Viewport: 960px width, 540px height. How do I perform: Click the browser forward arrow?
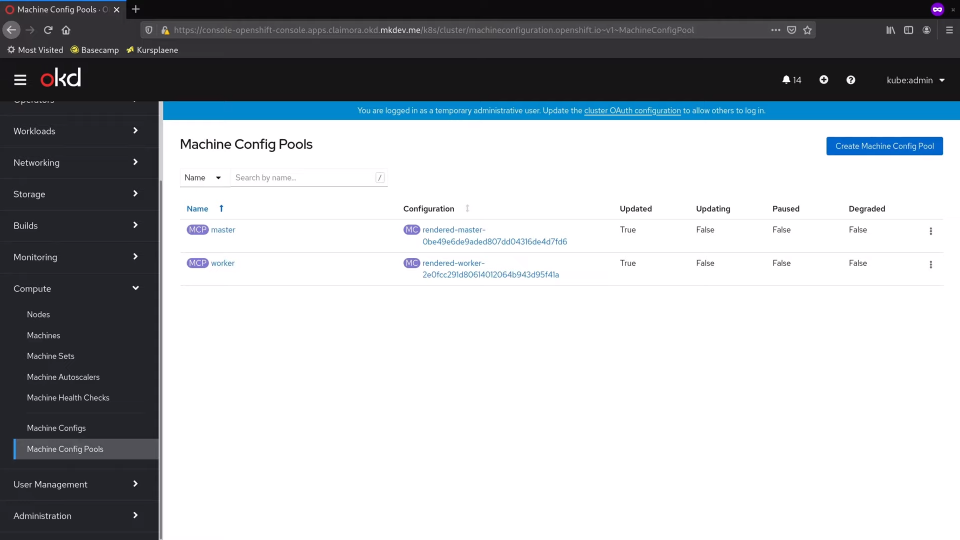click(x=30, y=29)
